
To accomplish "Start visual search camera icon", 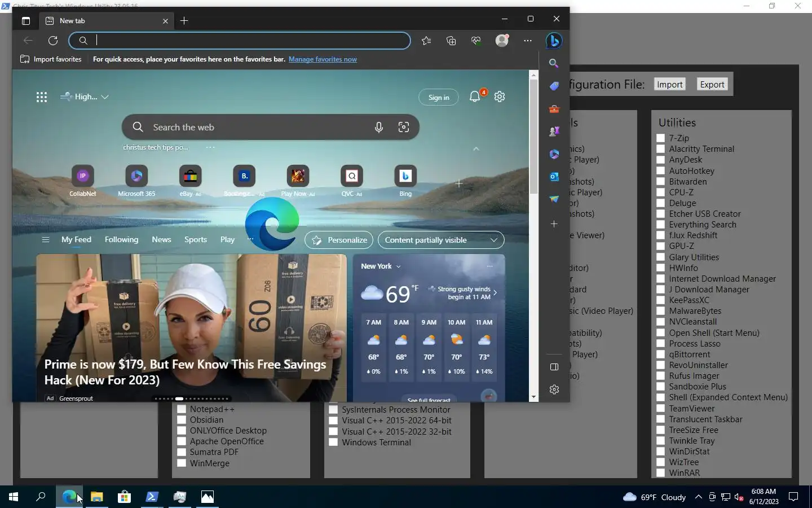I will click(x=404, y=128).
